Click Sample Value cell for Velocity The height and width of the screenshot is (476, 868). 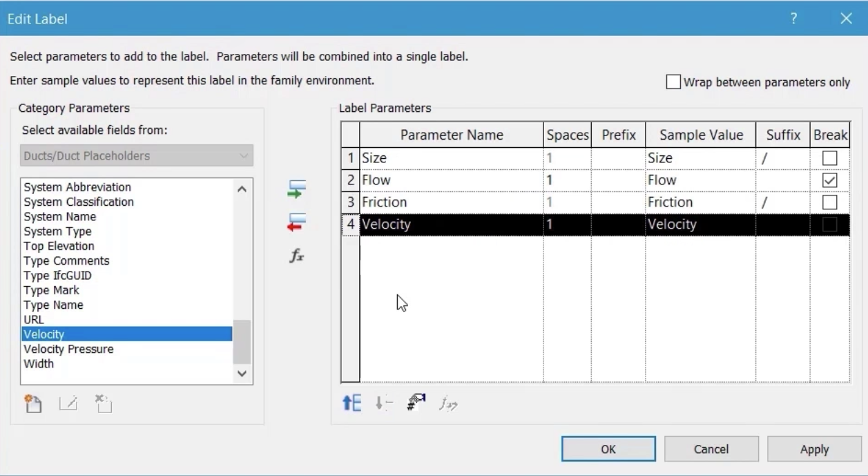(701, 225)
